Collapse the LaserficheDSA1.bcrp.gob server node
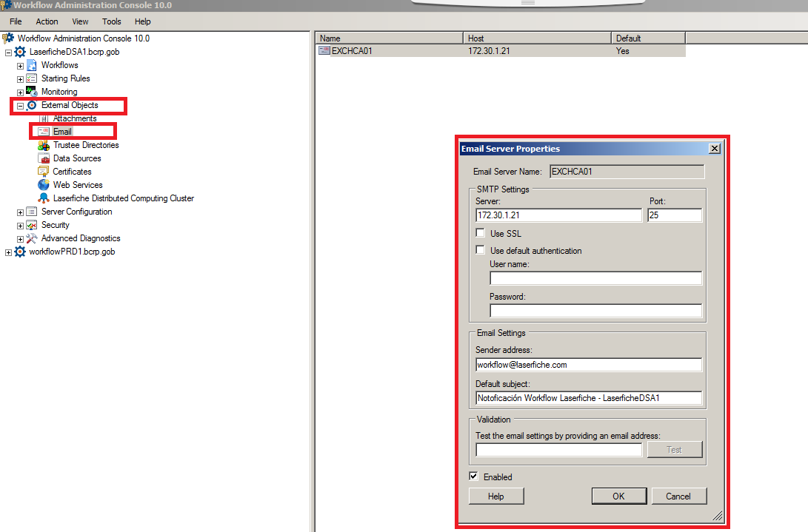Screen dimensions: 808x532 8,53
